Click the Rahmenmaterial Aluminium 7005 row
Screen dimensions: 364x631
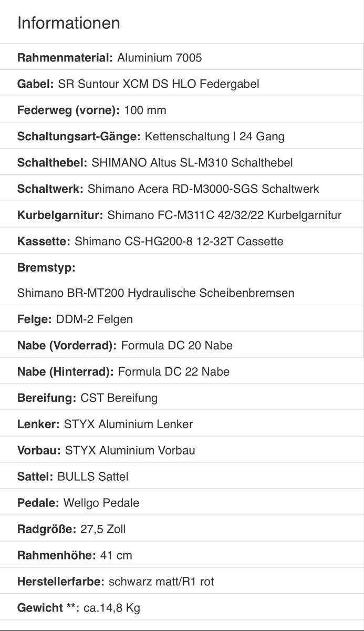pos(182,57)
